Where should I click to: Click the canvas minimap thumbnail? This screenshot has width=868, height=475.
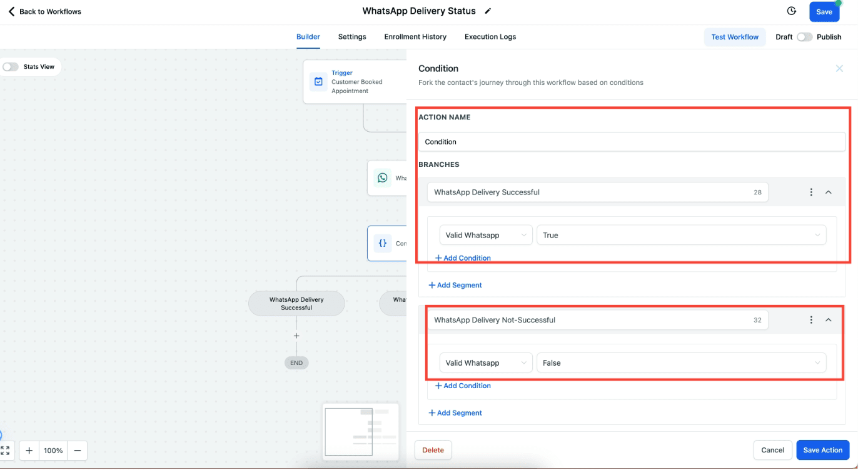click(x=361, y=431)
